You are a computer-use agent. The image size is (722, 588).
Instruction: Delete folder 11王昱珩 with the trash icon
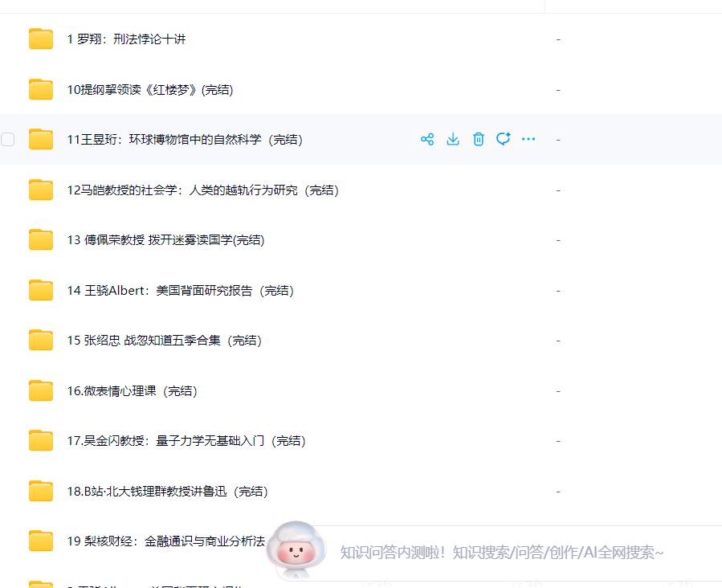(479, 139)
